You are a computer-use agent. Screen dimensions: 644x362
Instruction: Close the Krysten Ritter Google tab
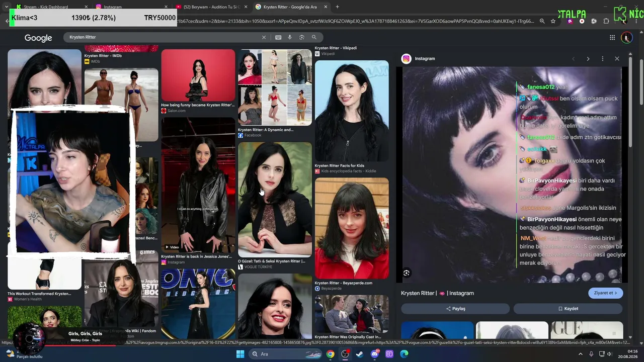tap(326, 7)
